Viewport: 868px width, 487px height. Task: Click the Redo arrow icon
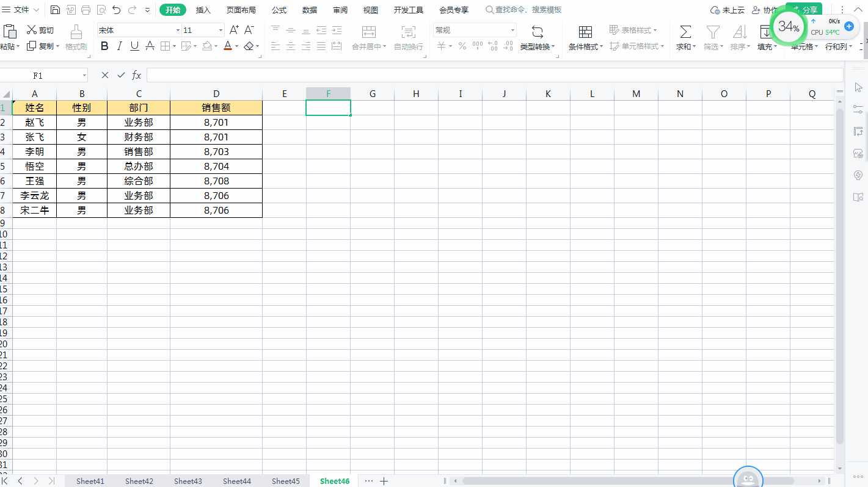coord(132,10)
